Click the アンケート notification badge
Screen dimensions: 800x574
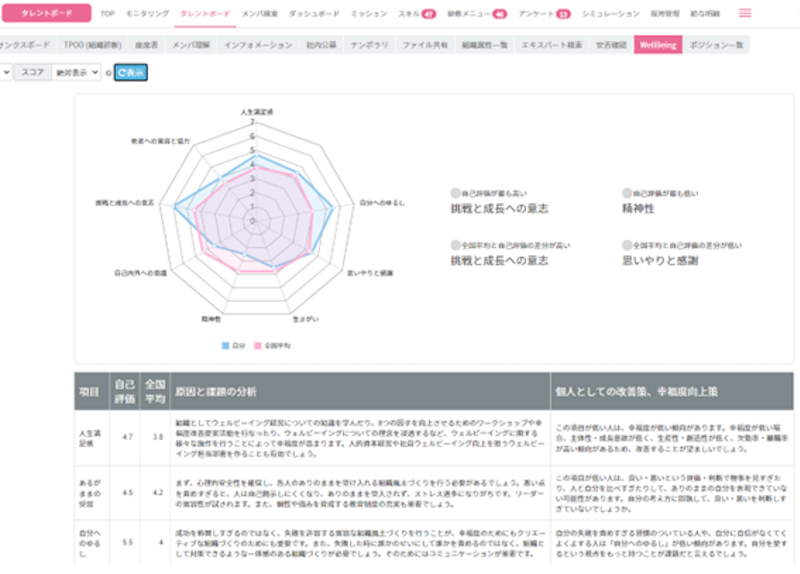coord(563,15)
